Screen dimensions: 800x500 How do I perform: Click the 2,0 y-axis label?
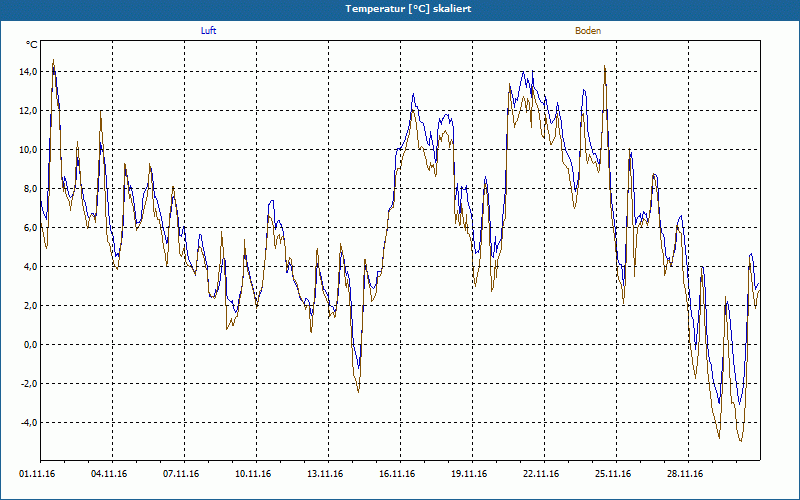30,306
